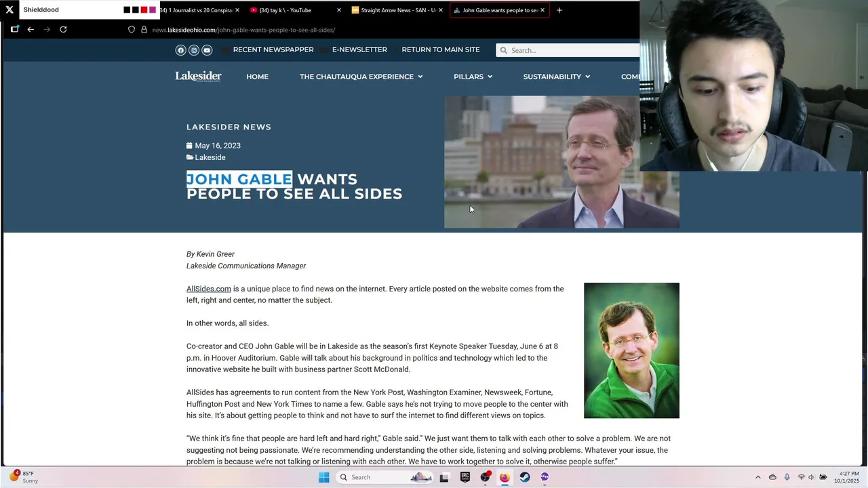Reload the current page
Viewport: 868px width, 488px height.
pos(63,29)
